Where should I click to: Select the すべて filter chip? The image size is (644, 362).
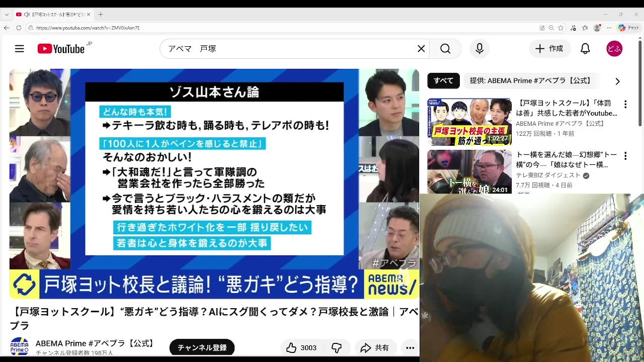point(443,80)
